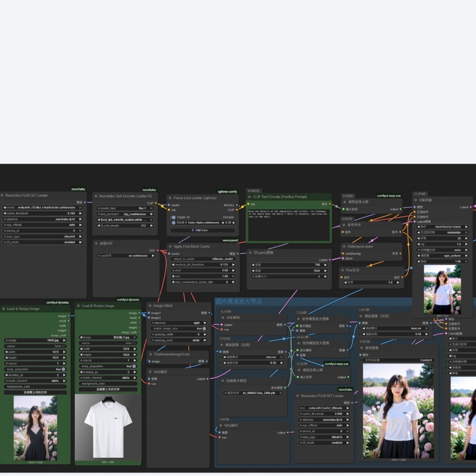Image resolution: width=476 pixels, height=476 pixels.
Task: Click the red VAE output port on 加载VAE node
Action: pos(157,250)
